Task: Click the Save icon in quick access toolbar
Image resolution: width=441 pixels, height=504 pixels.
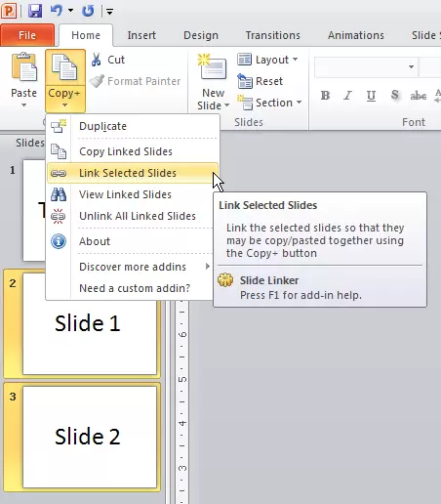Action: click(35, 11)
